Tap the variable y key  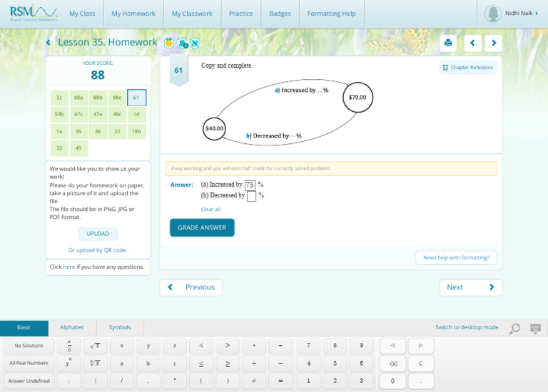pyautogui.click(x=148, y=346)
